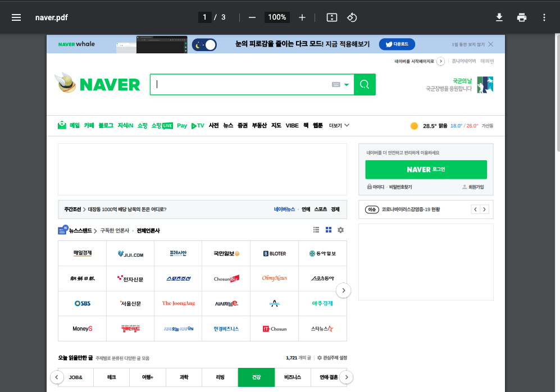This screenshot has width=560, height=392.
Task: Select the 비즈니스 topic tab
Action: pos(293,377)
